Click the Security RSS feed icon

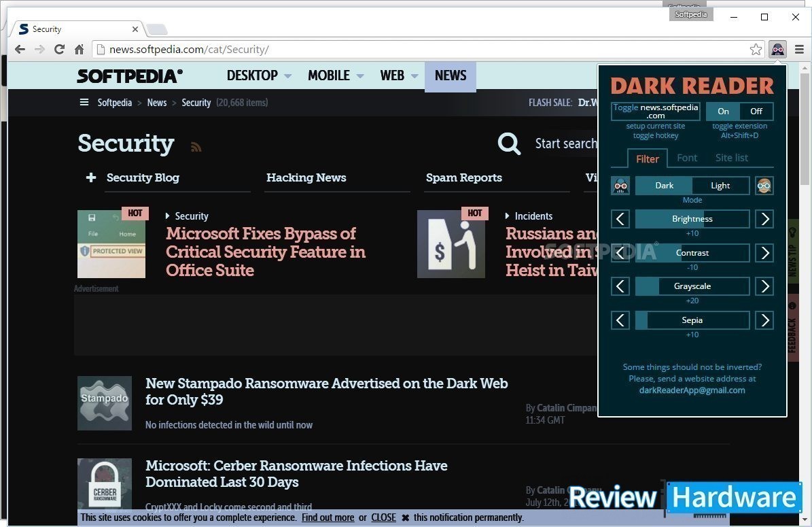[x=196, y=147]
